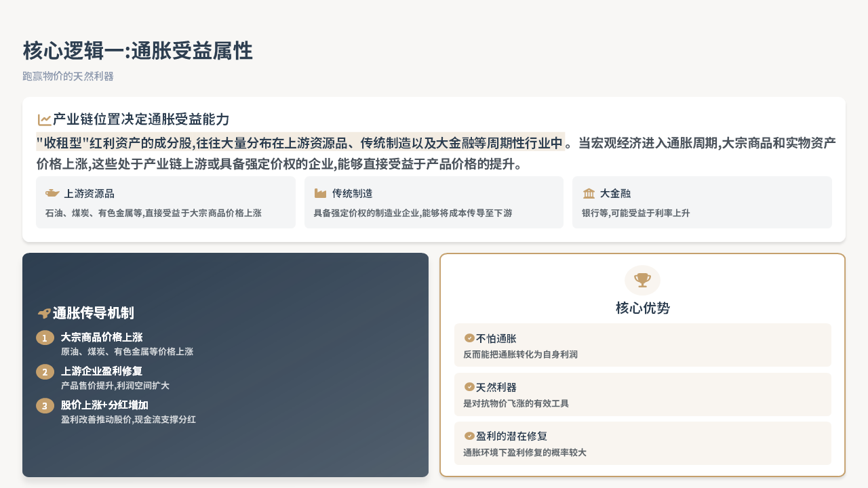
Task: Click the check icon beside 天然利器
Action: (469, 386)
